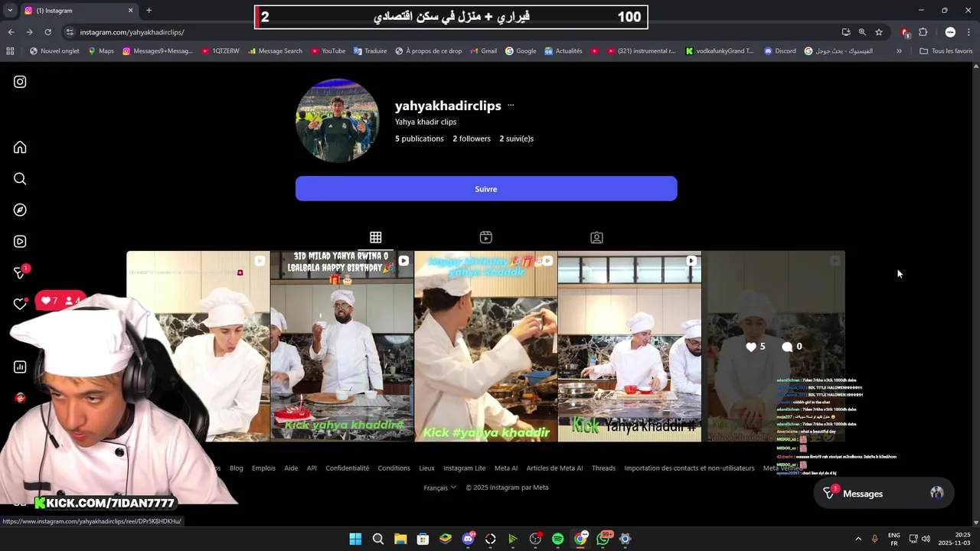Expand the bookmarks overflow chevron
Image resolution: width=980 pixels, height=551 pixels.
click(899, 51)
